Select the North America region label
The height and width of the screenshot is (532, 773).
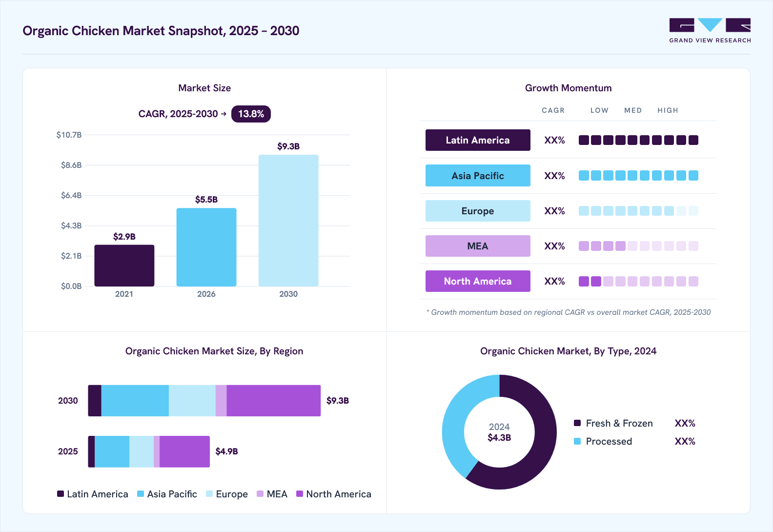tap(478, 281)
